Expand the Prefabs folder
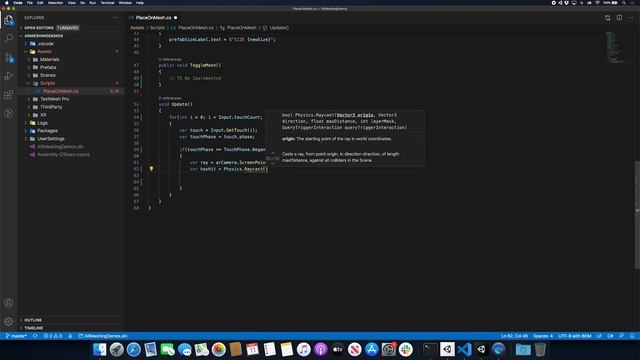The width and height of the screenshot is (640, 360). 71,67
